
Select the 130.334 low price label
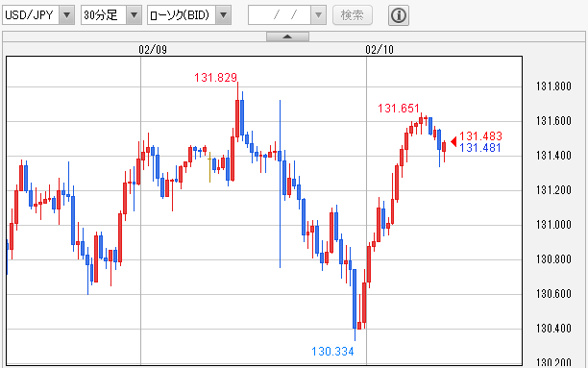332,352
